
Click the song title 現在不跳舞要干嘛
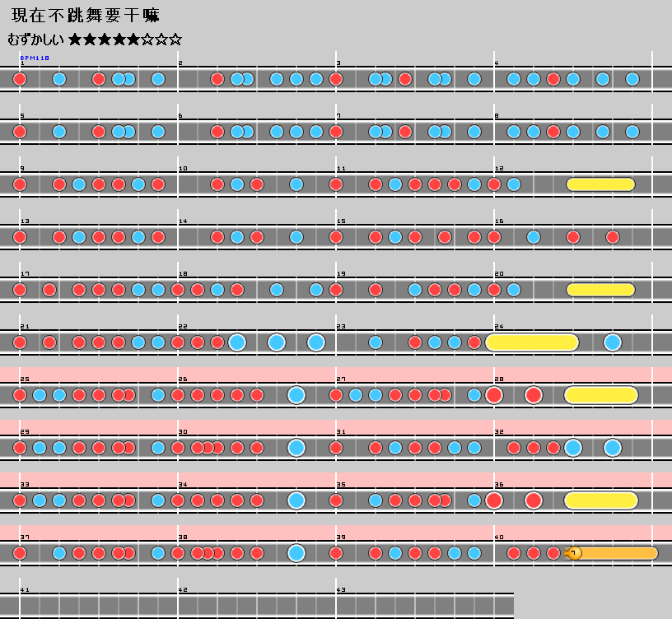[86, 15]
